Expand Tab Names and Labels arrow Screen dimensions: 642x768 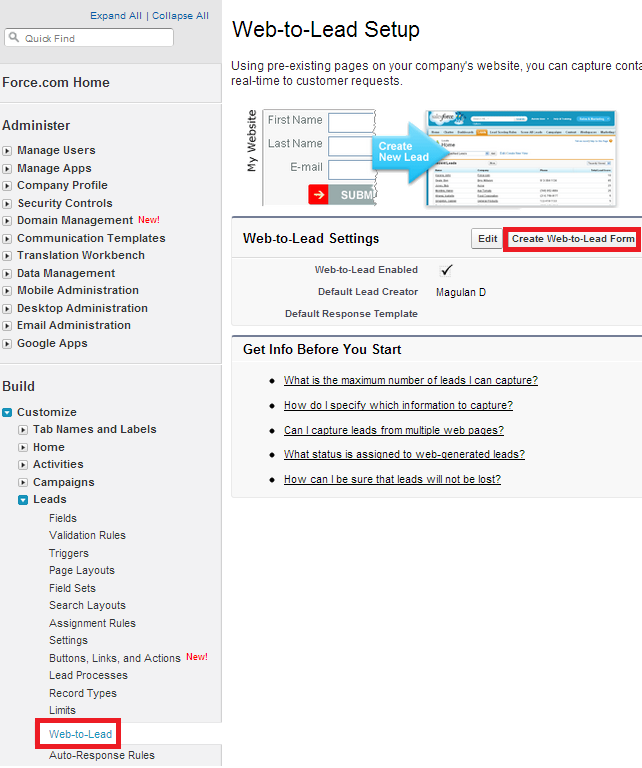23,430
